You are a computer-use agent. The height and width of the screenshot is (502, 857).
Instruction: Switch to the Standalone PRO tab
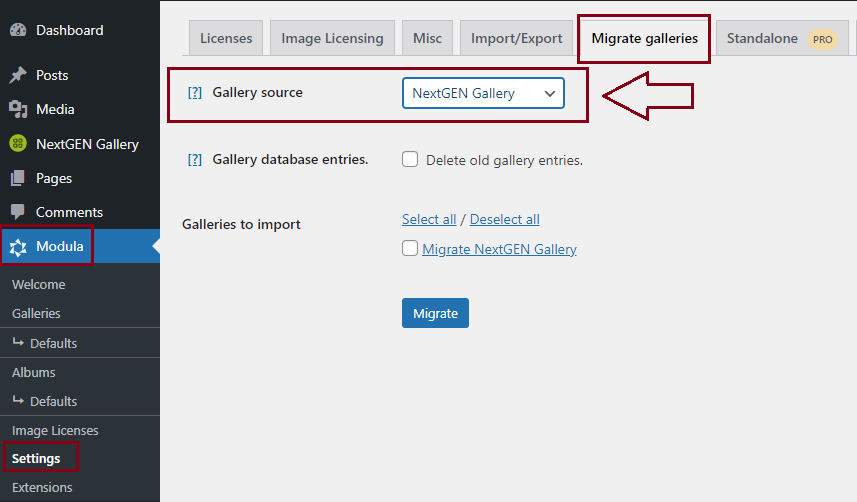779,39
